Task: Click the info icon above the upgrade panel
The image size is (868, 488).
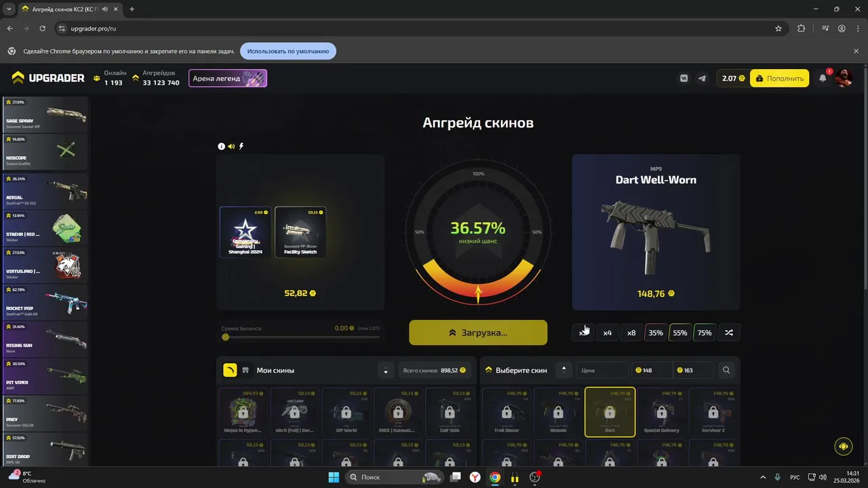Action: coord(221,146)
